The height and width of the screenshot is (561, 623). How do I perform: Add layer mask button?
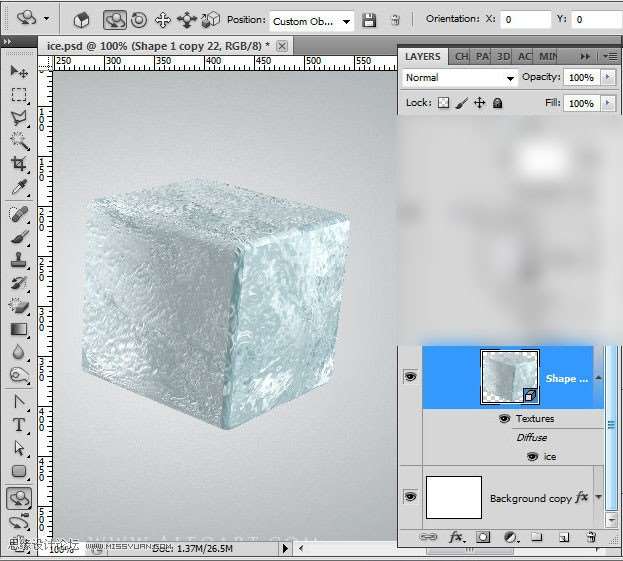click(x=483, y=537)
